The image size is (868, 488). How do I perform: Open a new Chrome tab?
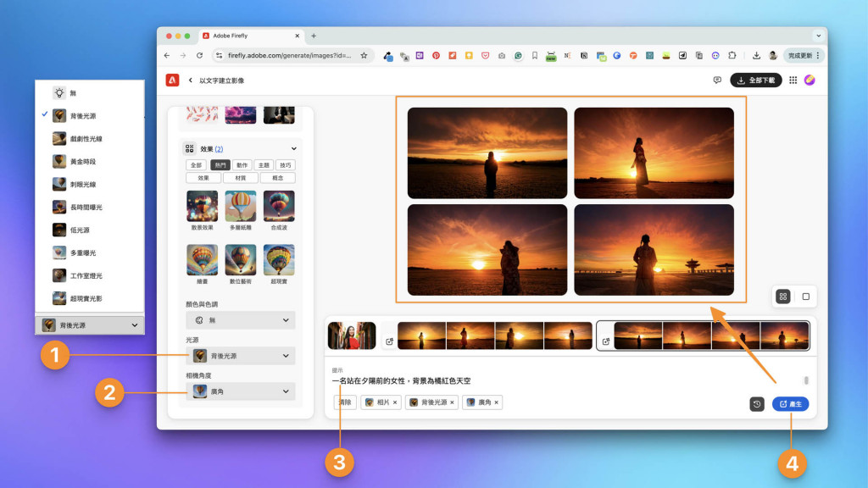[x=314, y=36]
